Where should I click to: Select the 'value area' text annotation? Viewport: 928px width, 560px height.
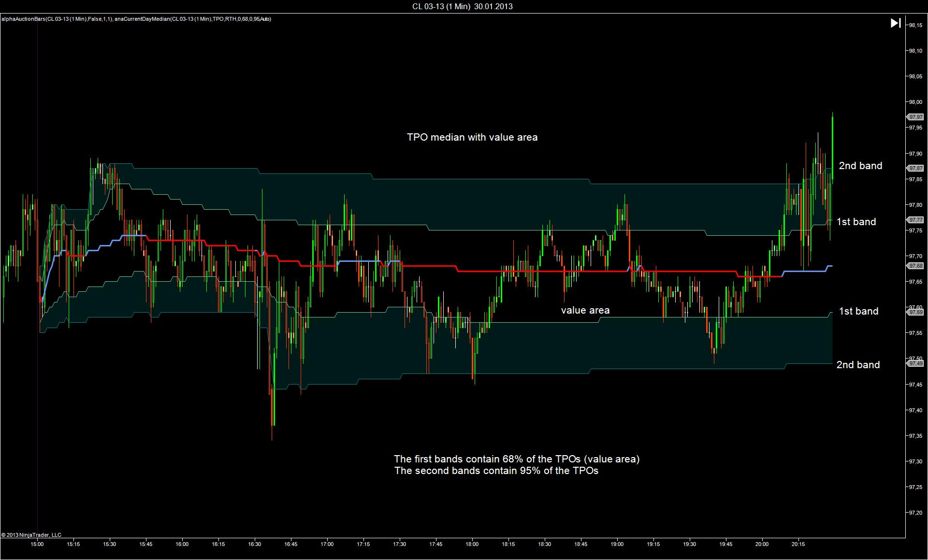point(585,310)
